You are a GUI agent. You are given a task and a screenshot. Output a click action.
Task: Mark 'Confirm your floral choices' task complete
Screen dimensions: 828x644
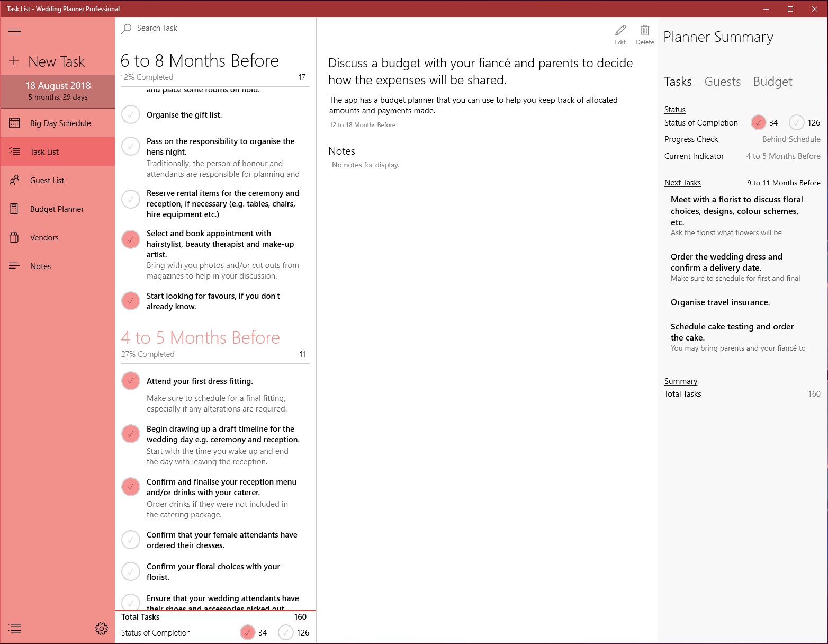coord(131,571)
